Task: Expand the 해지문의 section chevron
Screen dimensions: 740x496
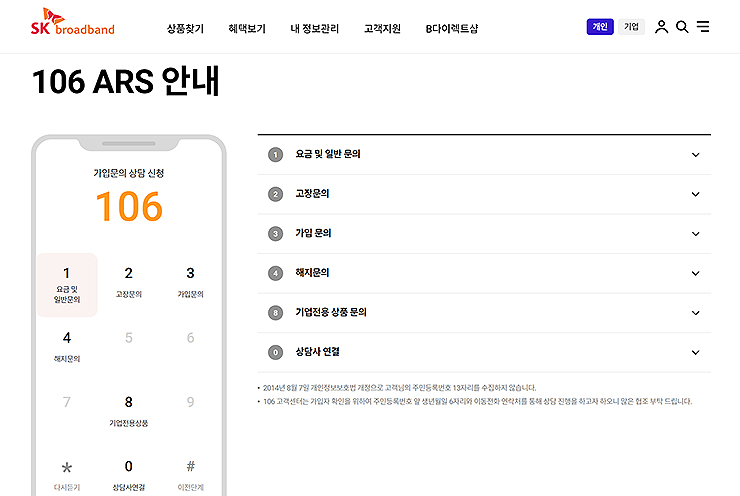Action: (x=696, y=273)
